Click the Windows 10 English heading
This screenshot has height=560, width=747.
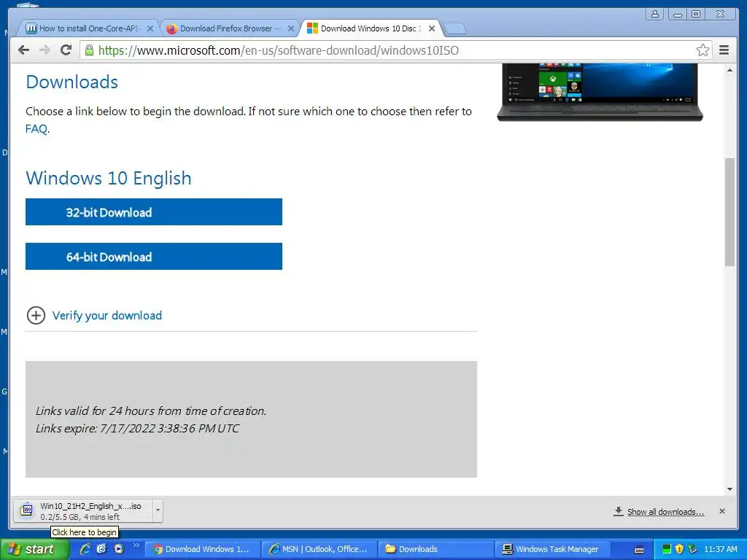point(109,178)
